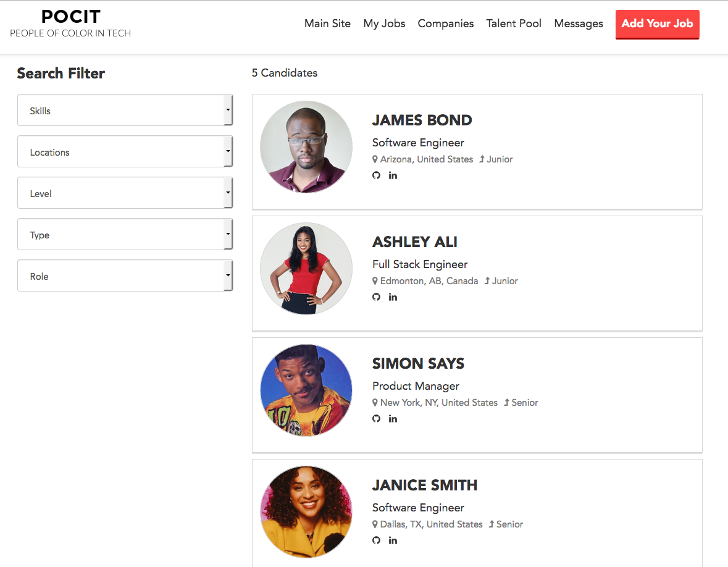Screen dimensions: 728x567
Task: Open the Messages section
Action: [x=578, y=23]
